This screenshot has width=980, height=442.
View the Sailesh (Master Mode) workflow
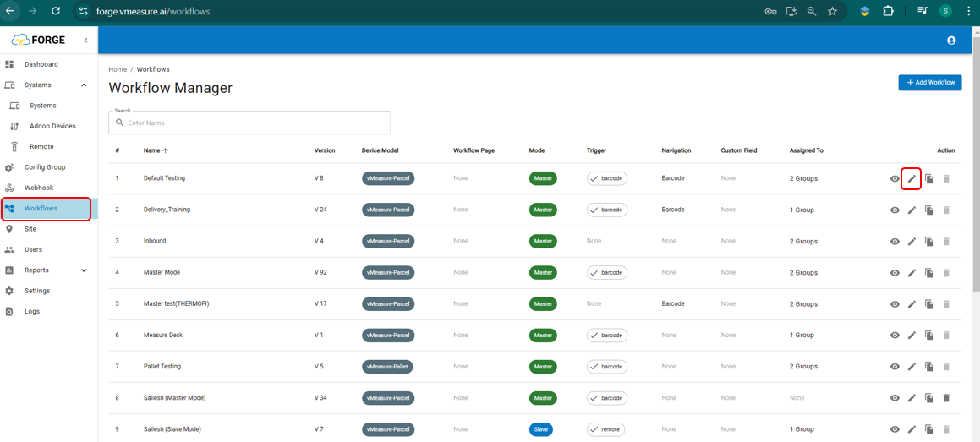[895, 398]
